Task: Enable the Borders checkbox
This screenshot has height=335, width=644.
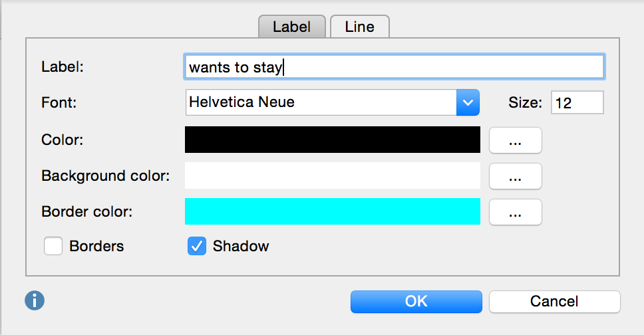Action: pos(53,246)
